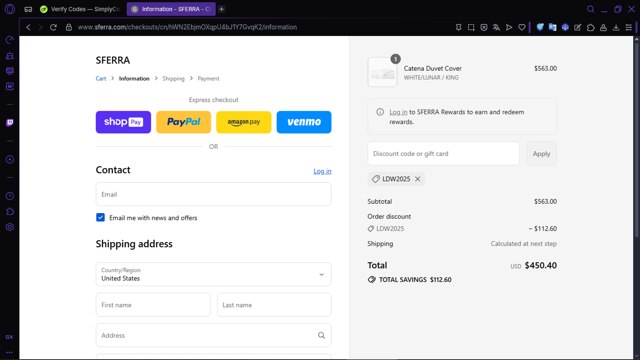Open the Opera GX main menu logo

click(10, 9)
